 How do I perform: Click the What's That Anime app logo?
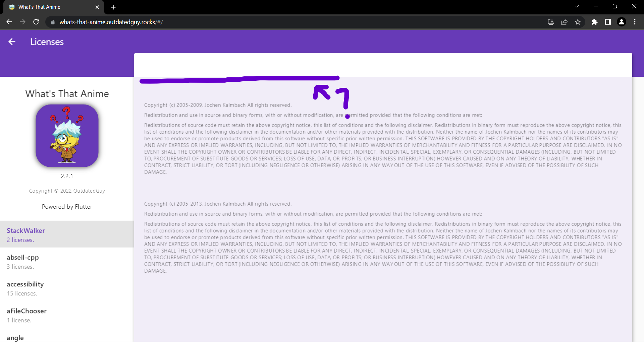pyautogui.click(x=67, y=136)
